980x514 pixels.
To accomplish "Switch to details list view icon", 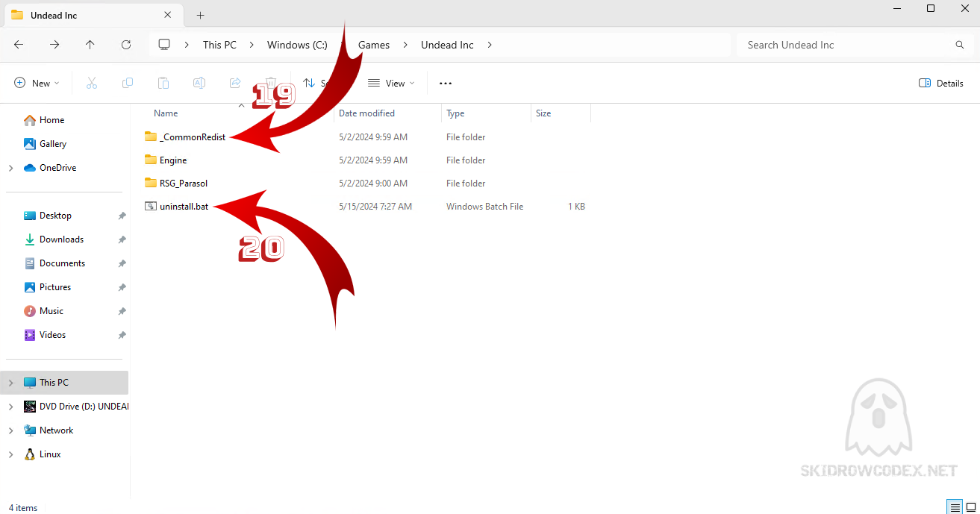I will [x=955, y=507].
